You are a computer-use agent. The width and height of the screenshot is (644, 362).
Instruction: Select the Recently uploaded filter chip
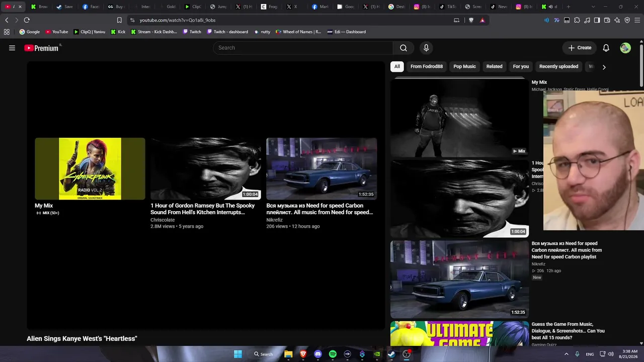pos(558,66)
